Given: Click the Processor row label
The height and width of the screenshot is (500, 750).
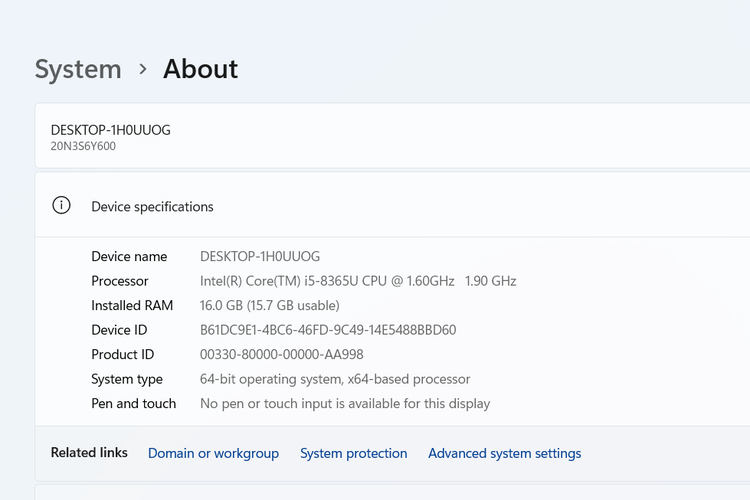Looking at the screenshot, I should 119,281.
